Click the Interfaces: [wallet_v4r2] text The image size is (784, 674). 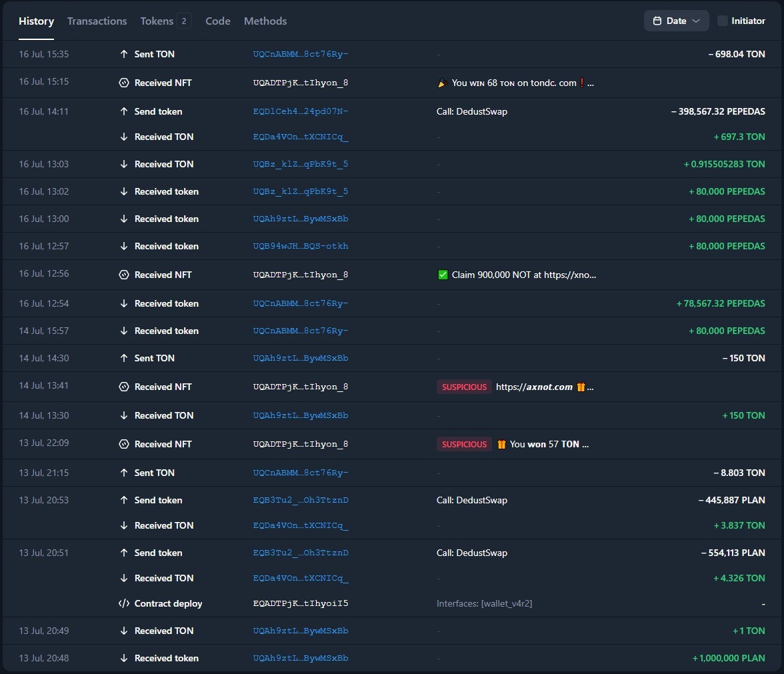484,603
